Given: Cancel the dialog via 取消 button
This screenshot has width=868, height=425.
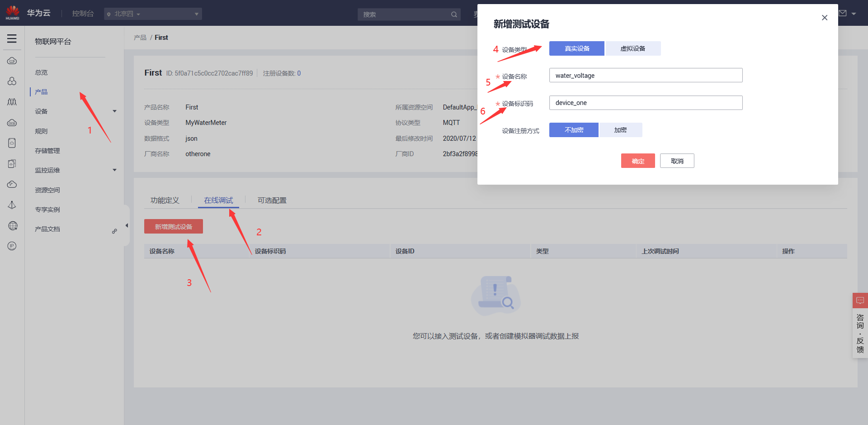Looking at the screenshot, I should (x=677, y=161).
